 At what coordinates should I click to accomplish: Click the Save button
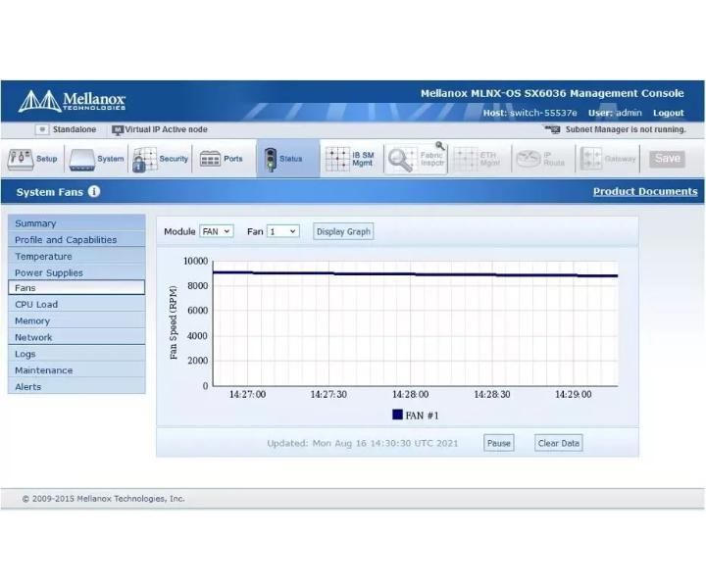pos(668,159)
